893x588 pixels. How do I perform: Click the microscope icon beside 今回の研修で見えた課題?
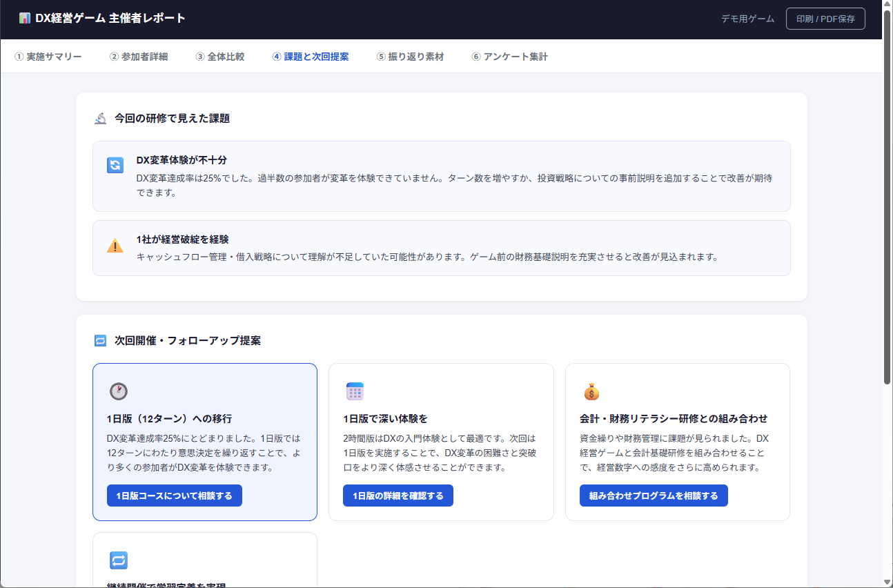(100, 119)
